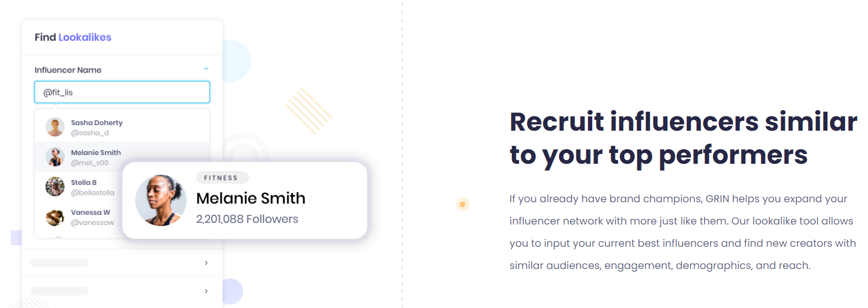868x308 pixels.
Task: Choose Stella B @bellastella from results
Action: click(x=79, y=187)
